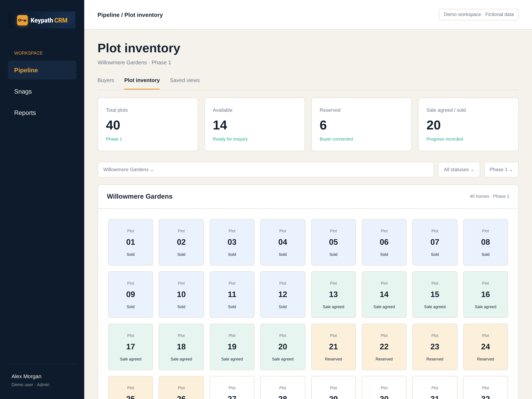Image resolution: width=532 pixels, height=399 pixels.
Task: Click the 'Ready for enquiry' caption
Action: coord(230,139)
